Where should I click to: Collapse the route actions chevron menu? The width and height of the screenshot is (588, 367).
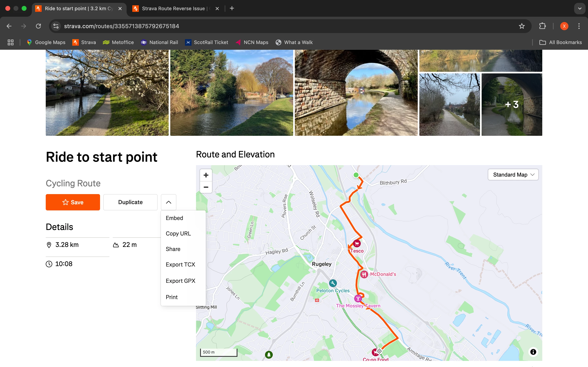(168, 202)
